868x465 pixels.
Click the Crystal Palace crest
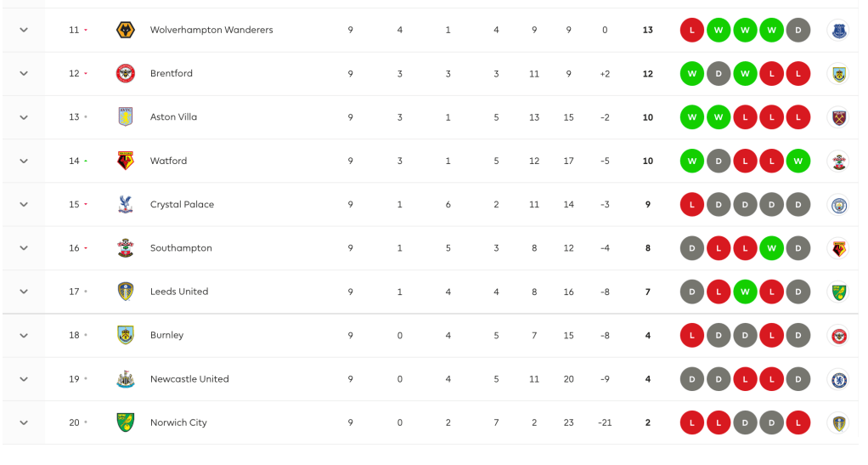click(126, 205)
